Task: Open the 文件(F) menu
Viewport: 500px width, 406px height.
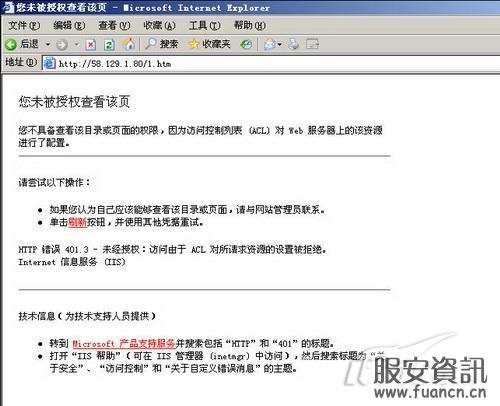Action: click(24, 25)
